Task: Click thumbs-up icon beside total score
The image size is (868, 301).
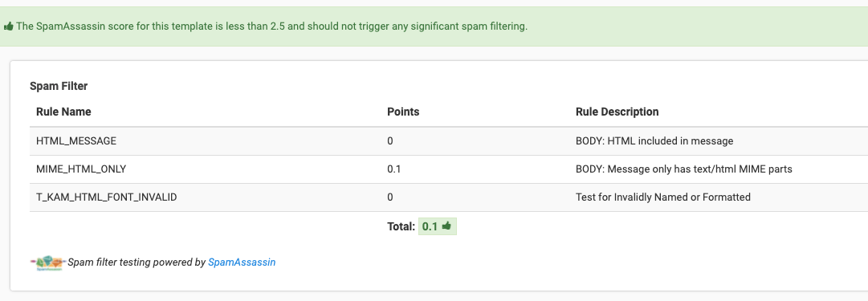Action: (x=446, y=226)
